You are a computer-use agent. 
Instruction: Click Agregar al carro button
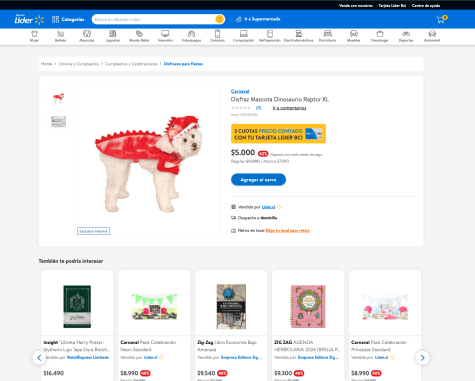click(x=258, y=180)
